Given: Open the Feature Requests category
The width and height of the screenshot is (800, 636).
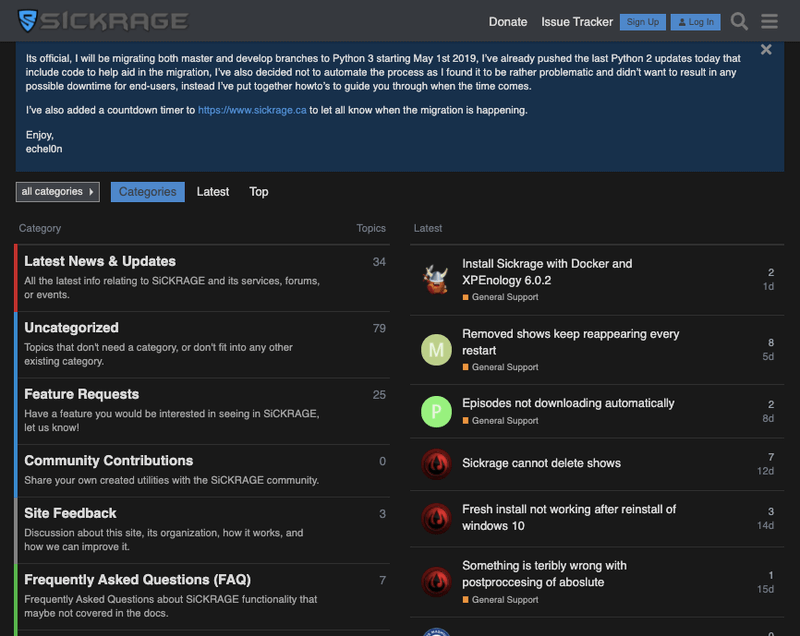Looking at the screenshot, I should point(82,394).
